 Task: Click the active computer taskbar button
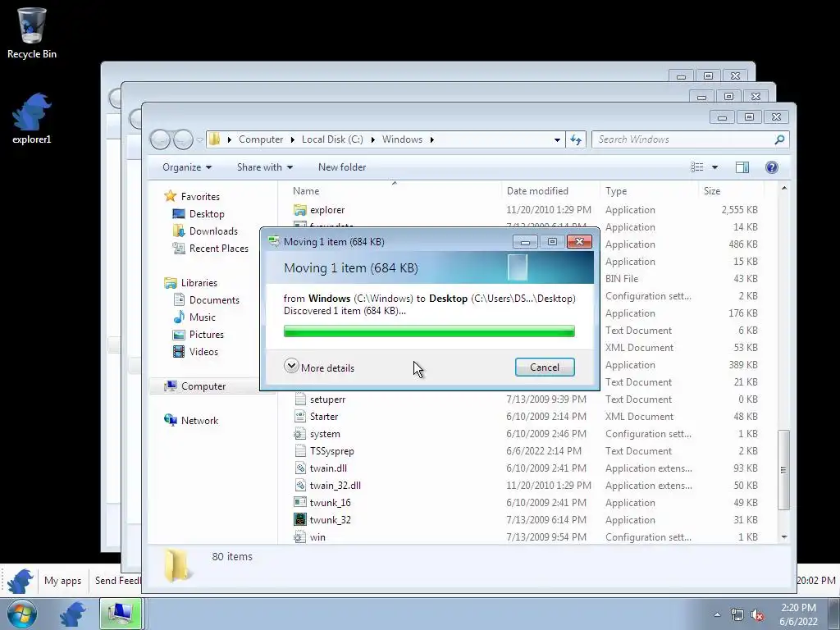pos(120,614)
